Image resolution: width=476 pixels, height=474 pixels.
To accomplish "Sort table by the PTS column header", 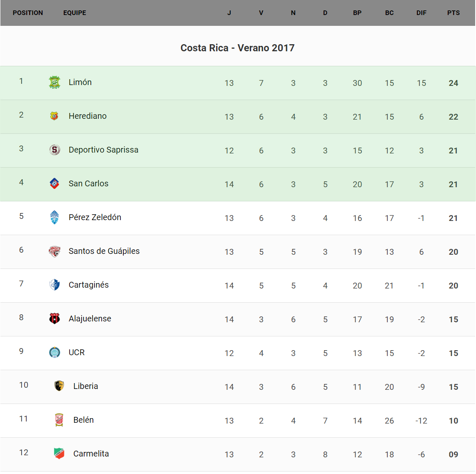I will (453, 13).
